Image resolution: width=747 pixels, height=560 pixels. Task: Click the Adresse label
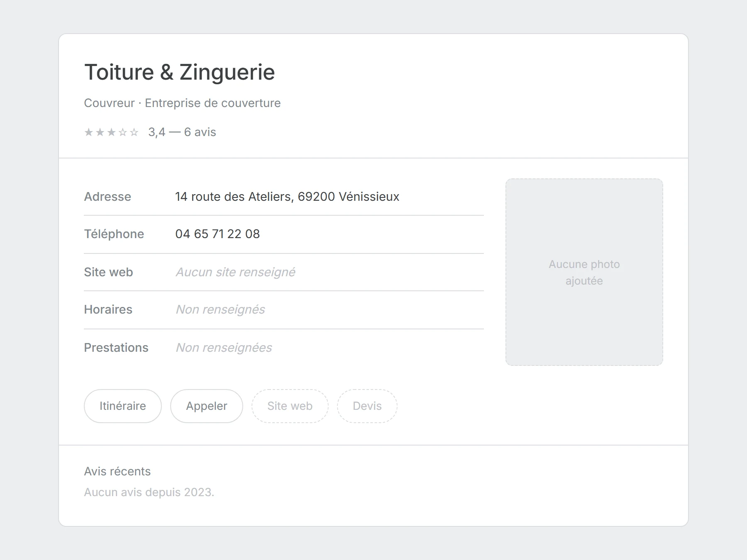pos(107,197)
